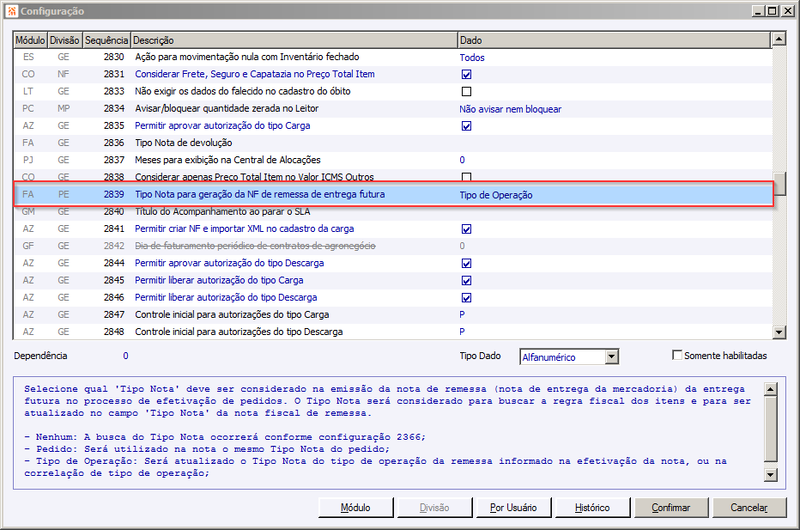Select row 2840 Título do Acompanhamento ao parar o SLA
Screen dimensions: 800x530
(393, 212)
